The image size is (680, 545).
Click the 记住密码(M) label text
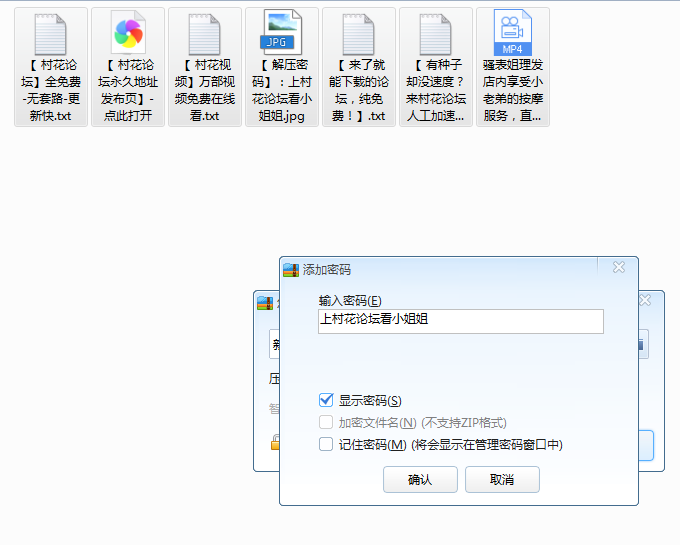(x=372, y=444)
